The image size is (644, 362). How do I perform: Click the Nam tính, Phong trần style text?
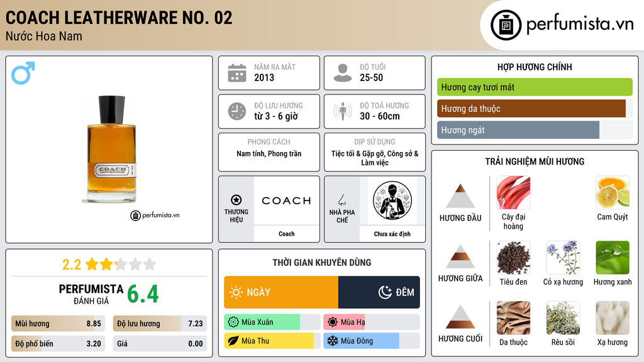269,153
